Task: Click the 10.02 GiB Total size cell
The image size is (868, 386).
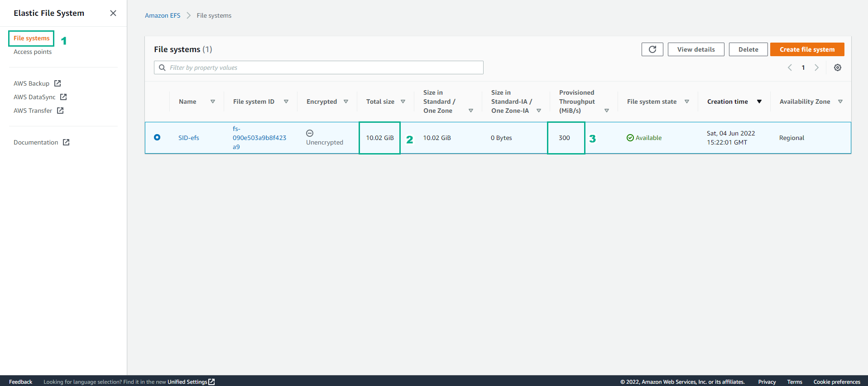Action: [x=380, y=138]
